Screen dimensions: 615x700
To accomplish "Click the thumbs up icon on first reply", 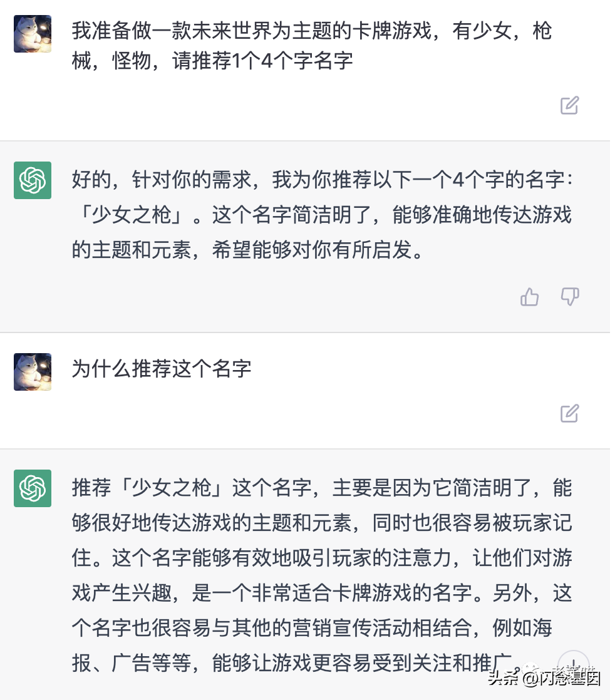I will [529, 297].
